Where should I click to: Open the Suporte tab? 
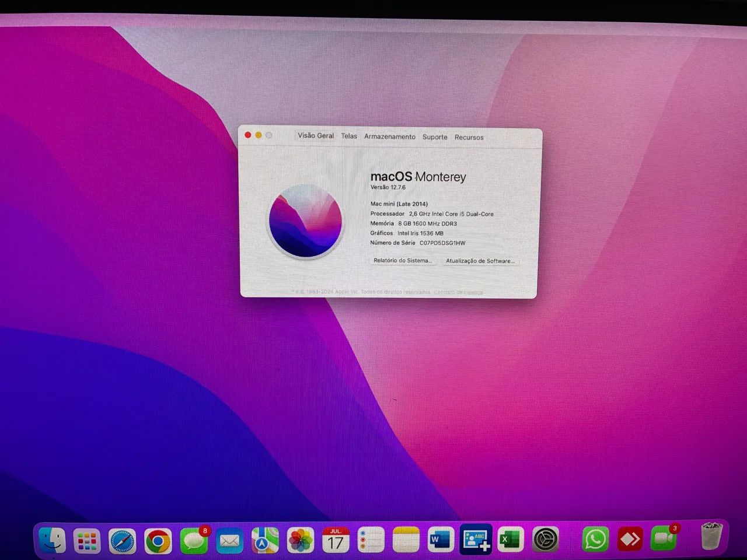point(435,137)
